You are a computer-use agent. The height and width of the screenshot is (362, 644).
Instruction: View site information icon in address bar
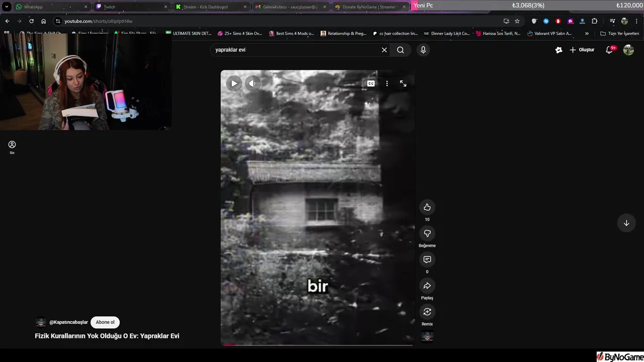58,21
